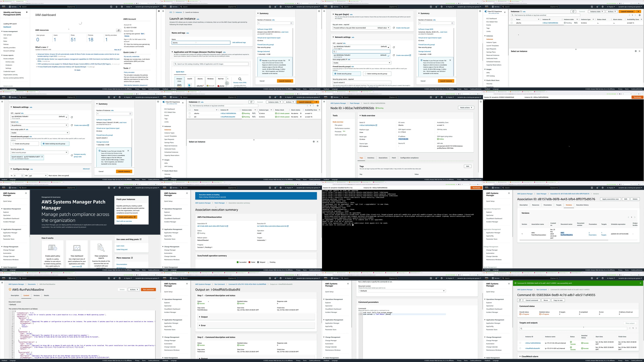Click external link icon beside Fleet Manager Node ID
This screenshot has width=644, height=362.
(376, 125)
